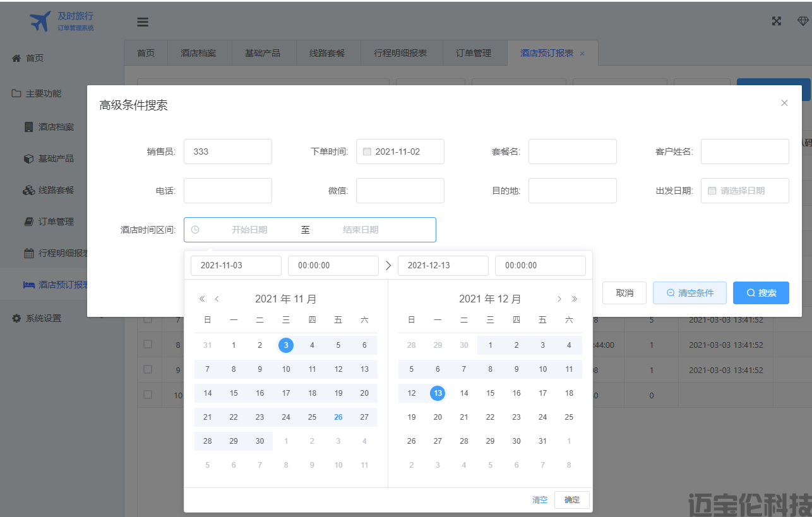Switch to the 行程明细报表 tab
This screenshot has height=517, width=812.
[400, 53]
